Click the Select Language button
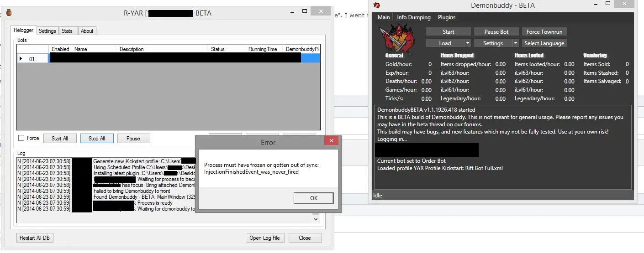The width and height of the screenshot is (644, 253). (x=544, y=43)
